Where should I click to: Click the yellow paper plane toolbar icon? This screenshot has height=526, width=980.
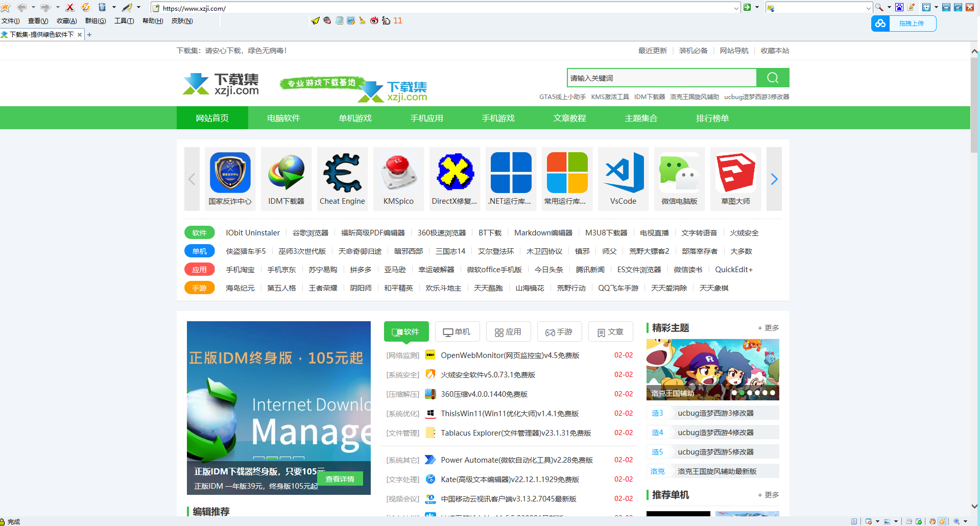click(x=315, y=20)
